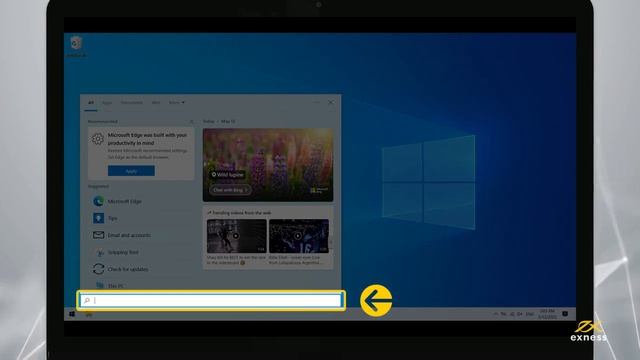Select 'Check for updates' suggestion text
640x360 pixels.
(128, 269)
